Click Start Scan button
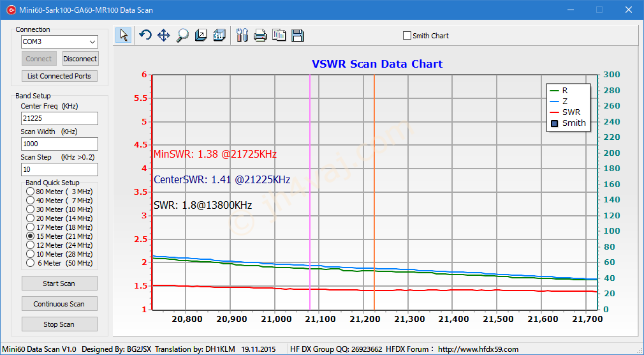Image resolution: width=644 pixels, height=355 pixels. tap(59, 283)
